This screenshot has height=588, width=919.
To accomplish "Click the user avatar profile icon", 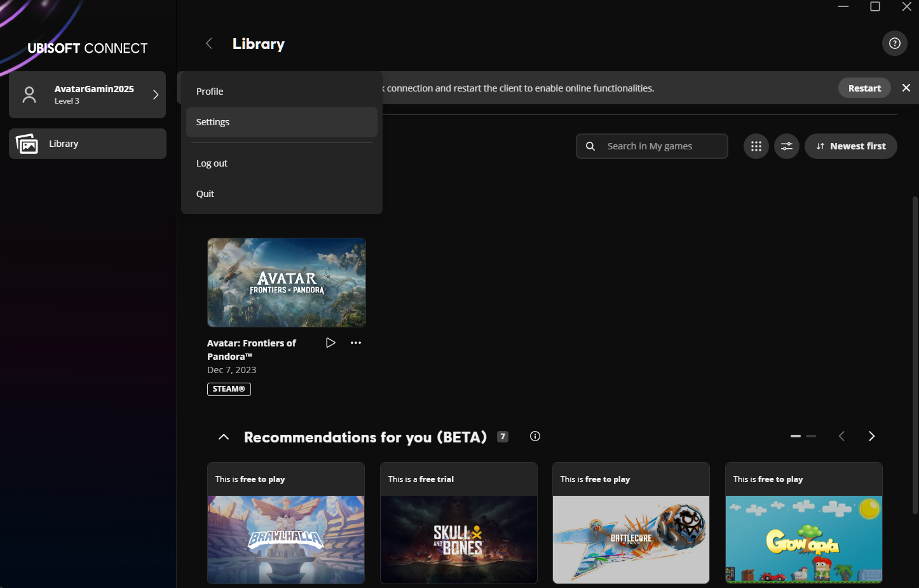I will point(29,95).
